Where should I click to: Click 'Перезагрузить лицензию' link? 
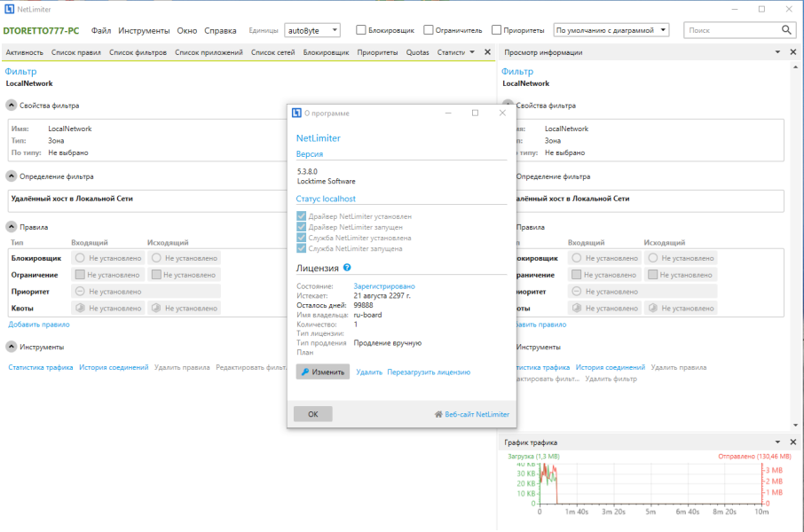pyautogui.click(x=429, y=372)
